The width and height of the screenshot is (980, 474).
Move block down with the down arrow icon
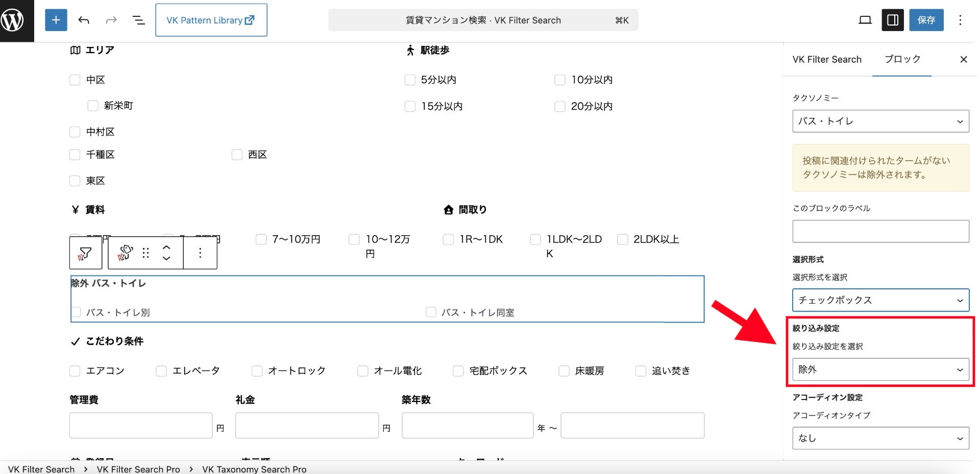[x=166, y=259]
